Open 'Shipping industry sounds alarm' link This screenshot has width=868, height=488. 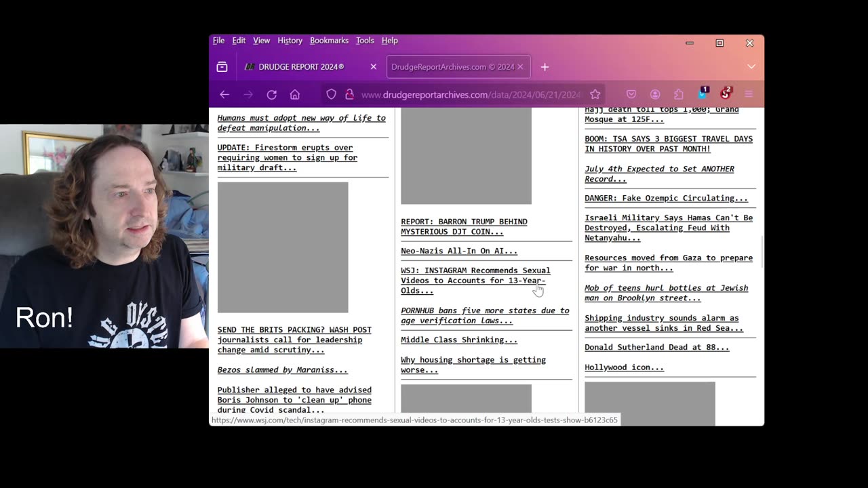[664, 323]
